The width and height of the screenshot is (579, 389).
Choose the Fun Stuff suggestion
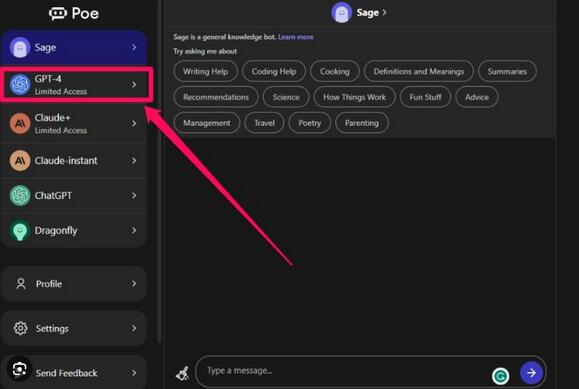click(425, 97)
